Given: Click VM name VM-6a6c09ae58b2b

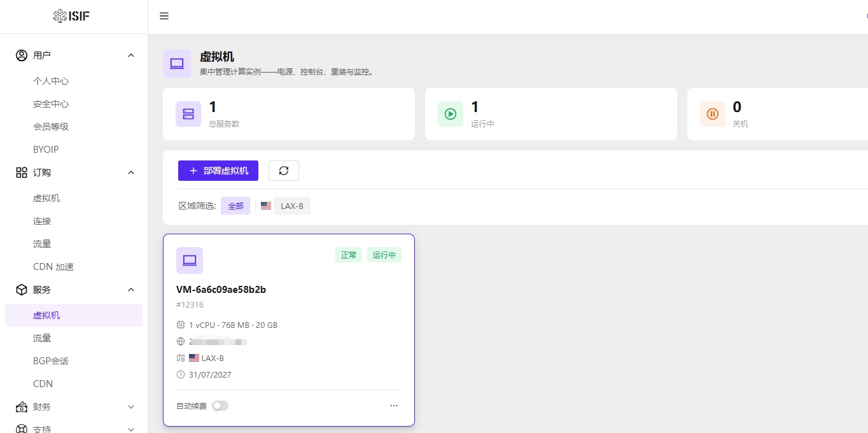Looking at the screenshot, I should point(221,290).
